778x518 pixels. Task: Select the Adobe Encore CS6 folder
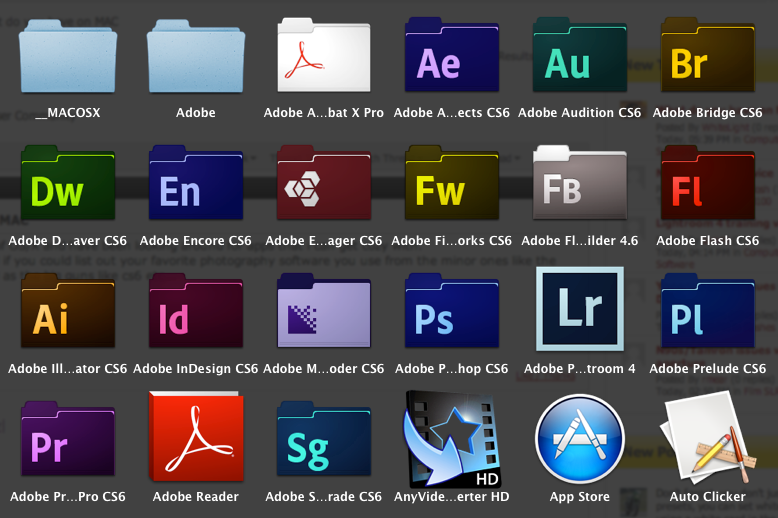(x=195, y=187)
